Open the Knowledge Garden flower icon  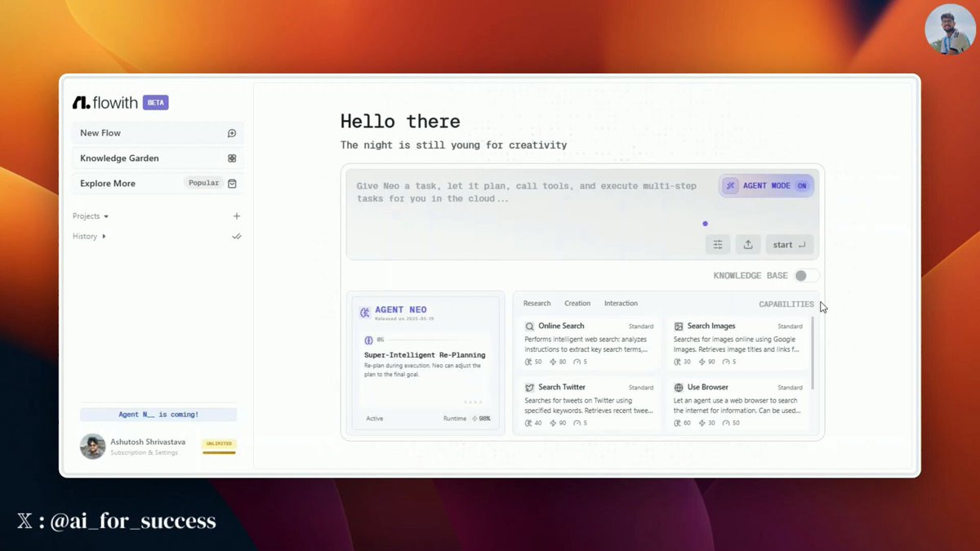click(x=232, y=158)
